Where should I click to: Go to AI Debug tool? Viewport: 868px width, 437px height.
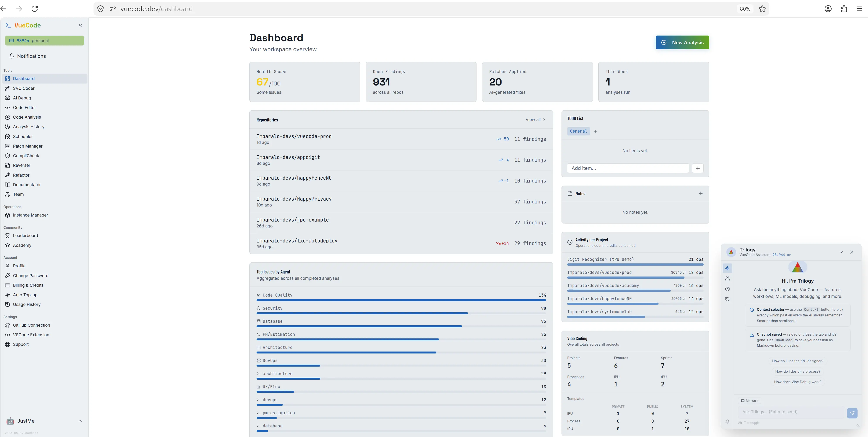[x=44, y=98]
